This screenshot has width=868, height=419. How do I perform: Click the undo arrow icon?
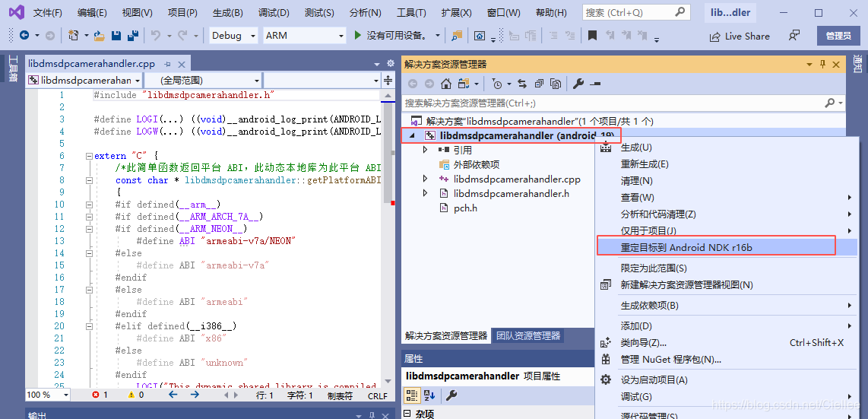[x=156, y=36]
